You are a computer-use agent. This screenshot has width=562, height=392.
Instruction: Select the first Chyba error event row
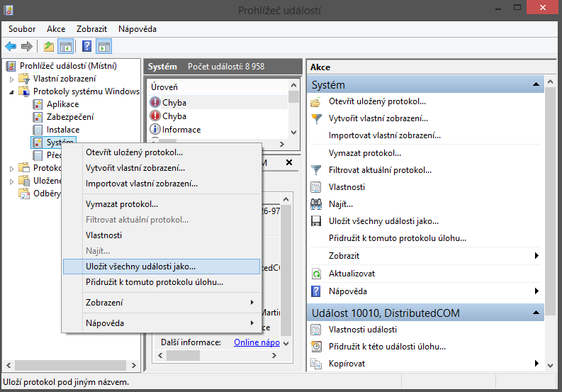tap(174, 103)
